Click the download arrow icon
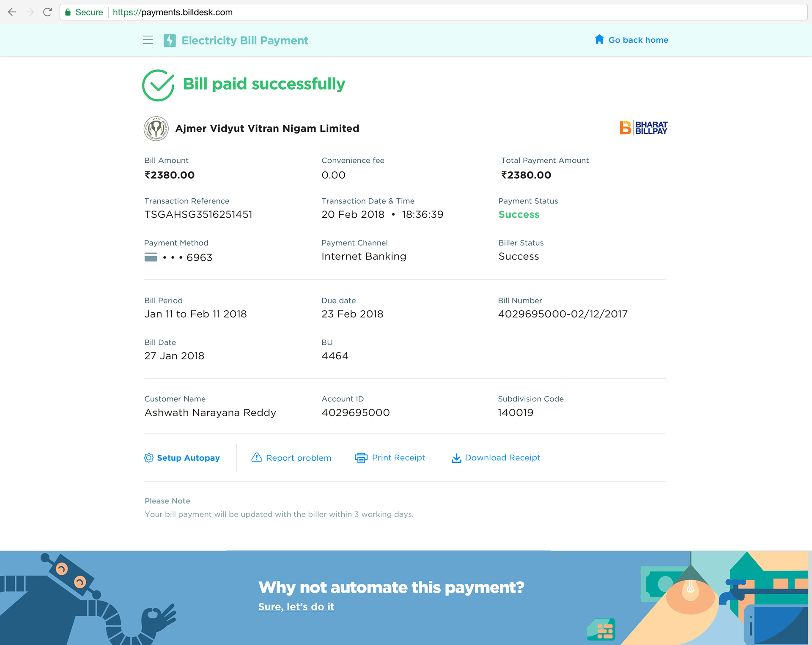Screen dimensions: 812x645 tap(456, 458)
